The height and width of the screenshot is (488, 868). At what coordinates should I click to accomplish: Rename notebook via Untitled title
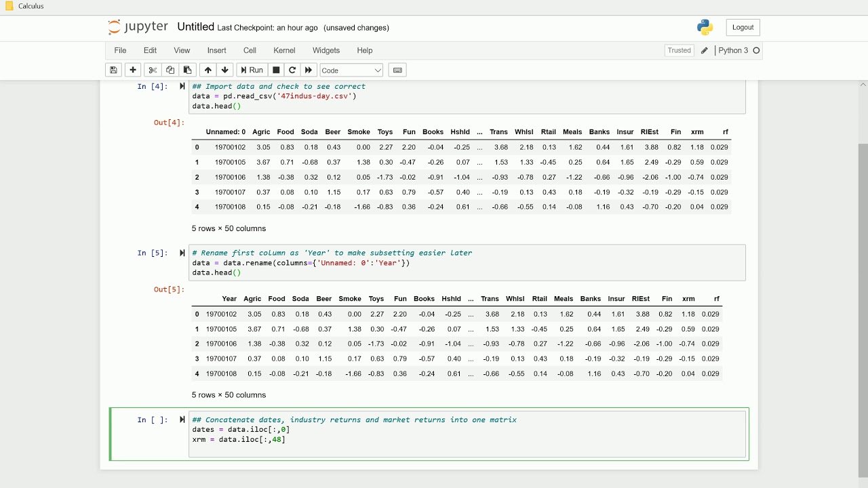click(195, 27)
